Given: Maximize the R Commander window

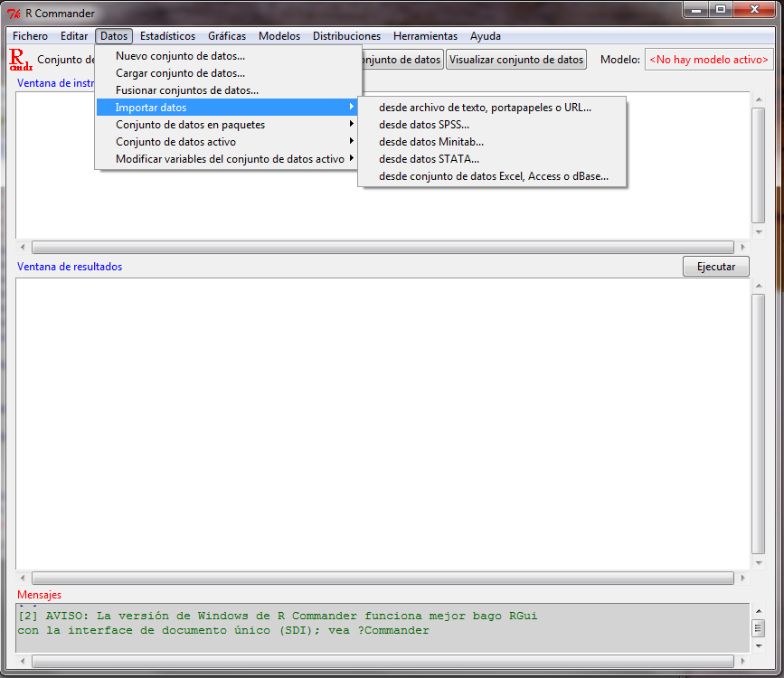Looking at the screenshot, I should (720, 9).
